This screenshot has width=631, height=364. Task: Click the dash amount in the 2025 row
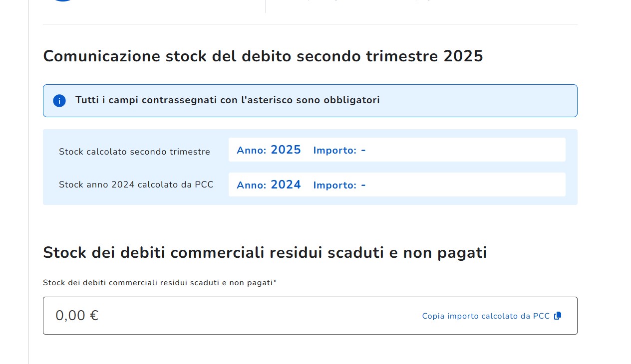coord(363,150)
